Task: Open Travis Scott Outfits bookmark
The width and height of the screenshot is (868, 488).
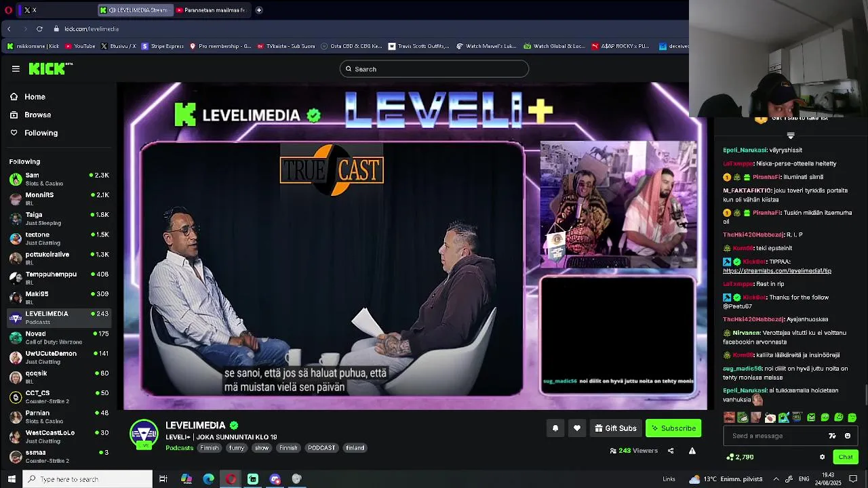Action: point(418,46)
